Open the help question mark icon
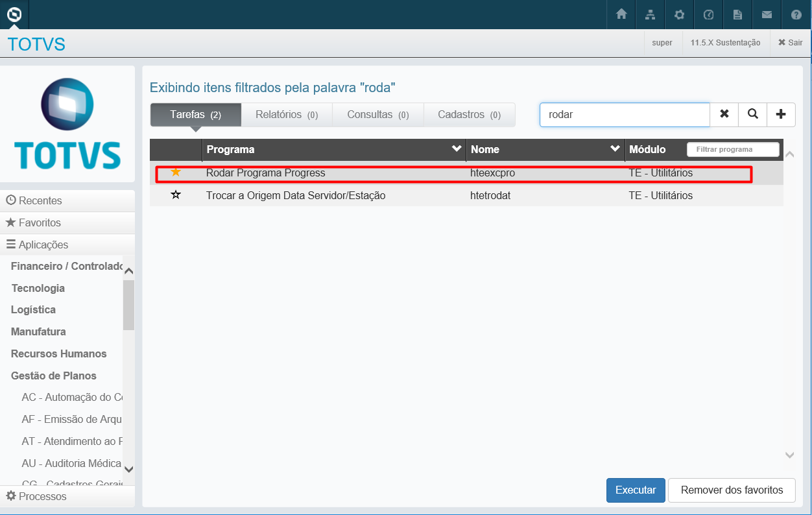The height and width of the screenshot is (515, 812). pyautogui.click(x=796, y=14)
